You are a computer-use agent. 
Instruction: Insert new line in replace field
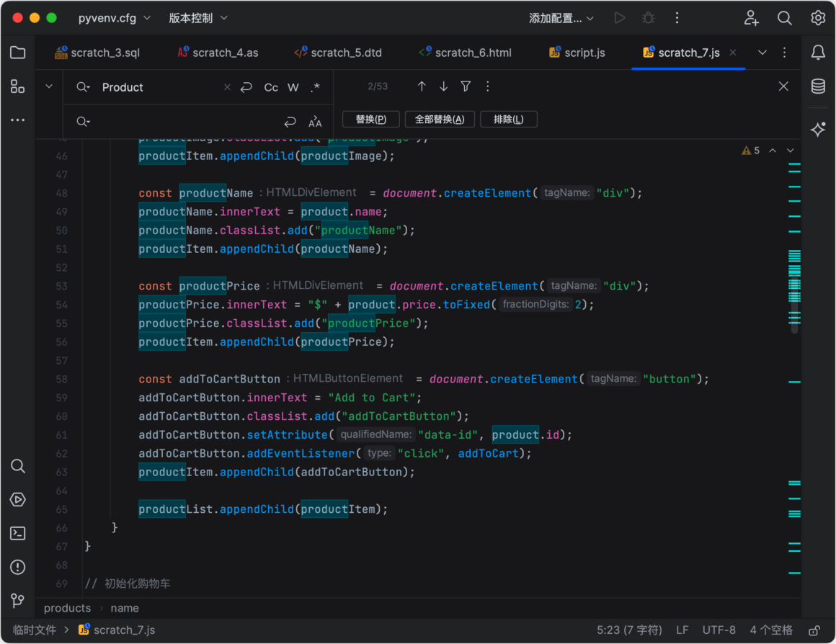tap(290, 122)
